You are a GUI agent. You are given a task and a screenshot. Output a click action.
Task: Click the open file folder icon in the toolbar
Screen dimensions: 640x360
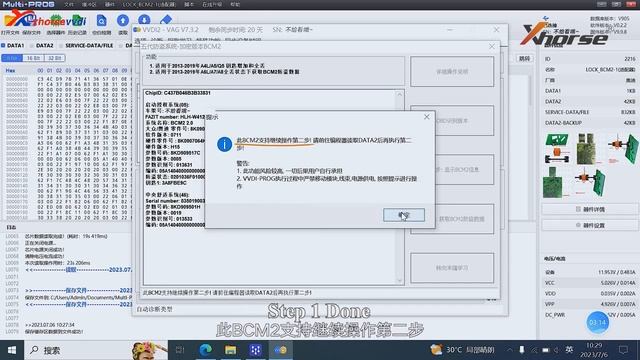(x=10, y=20)
